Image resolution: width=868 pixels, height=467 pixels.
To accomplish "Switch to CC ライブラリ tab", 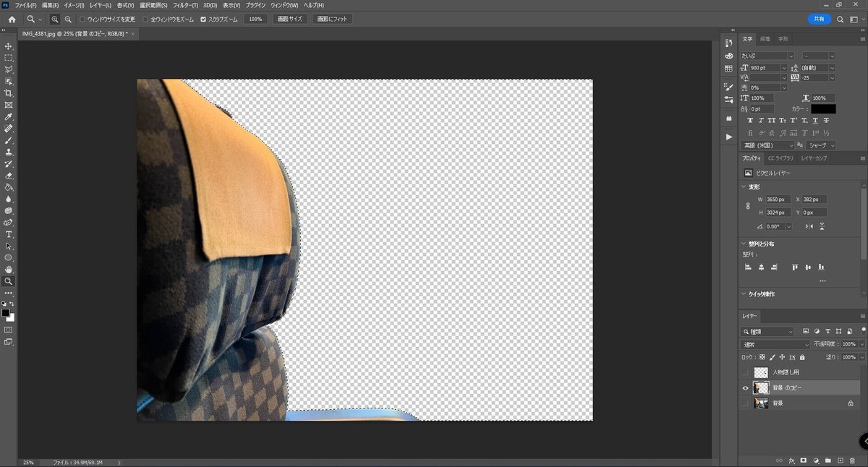I will (x=780, y=158).
